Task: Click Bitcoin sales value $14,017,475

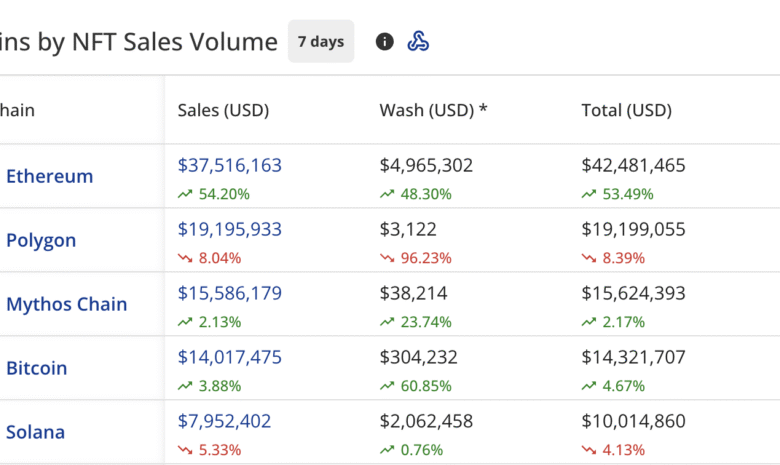Action: coord(230,357)
